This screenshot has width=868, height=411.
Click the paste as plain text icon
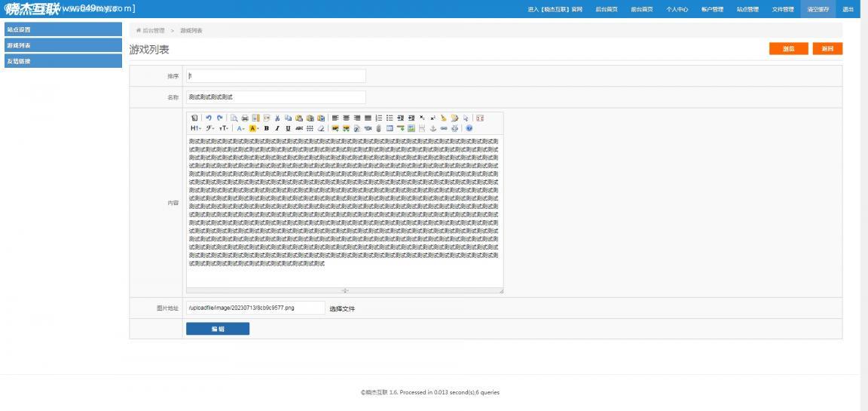pos(310,118)
